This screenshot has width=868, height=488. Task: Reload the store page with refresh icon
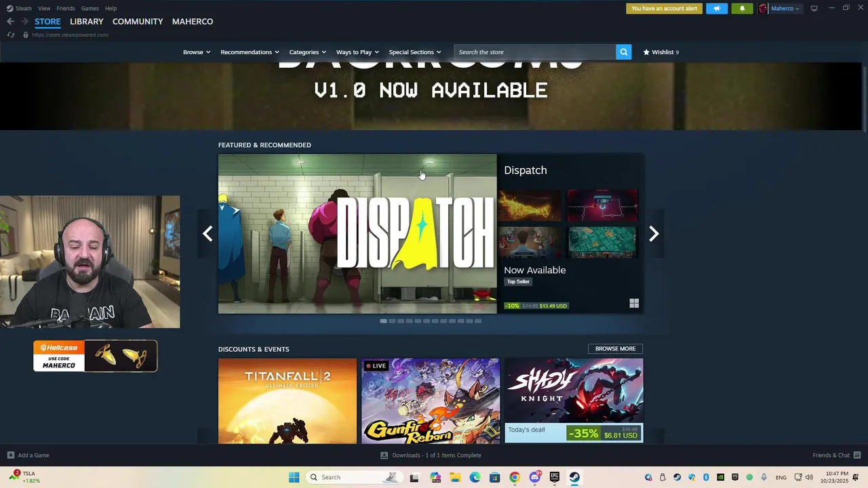coord(10,35)
